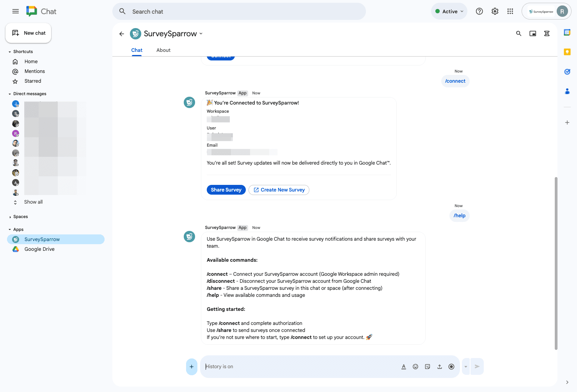The image size is (577, 392).
Task: Click the sticker icon in the message box
Action: (428, 367)
